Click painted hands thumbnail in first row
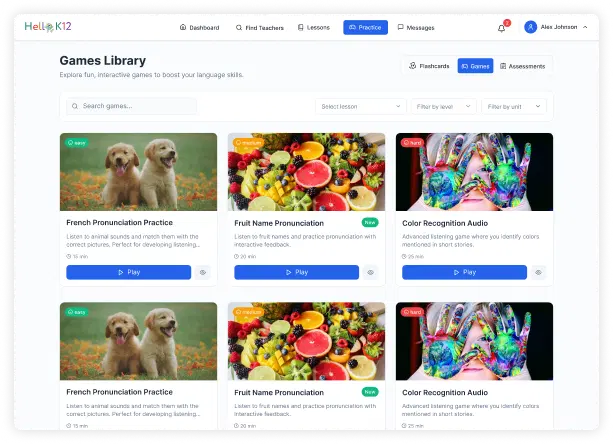613x444 pixels. click(x=474, y=172)
